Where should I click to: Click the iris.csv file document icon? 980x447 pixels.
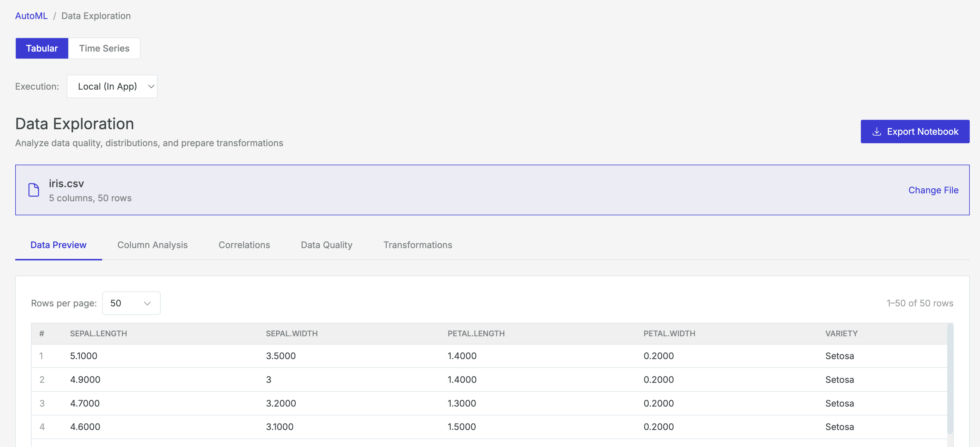34,190
